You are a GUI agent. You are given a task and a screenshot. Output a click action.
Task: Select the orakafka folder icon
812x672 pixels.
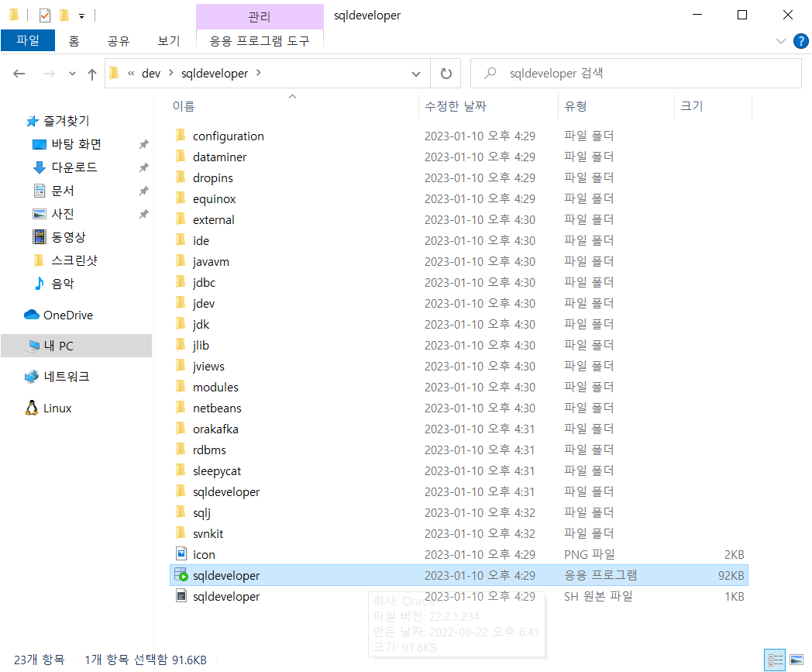pyautogui.click(x=181, y=429)
